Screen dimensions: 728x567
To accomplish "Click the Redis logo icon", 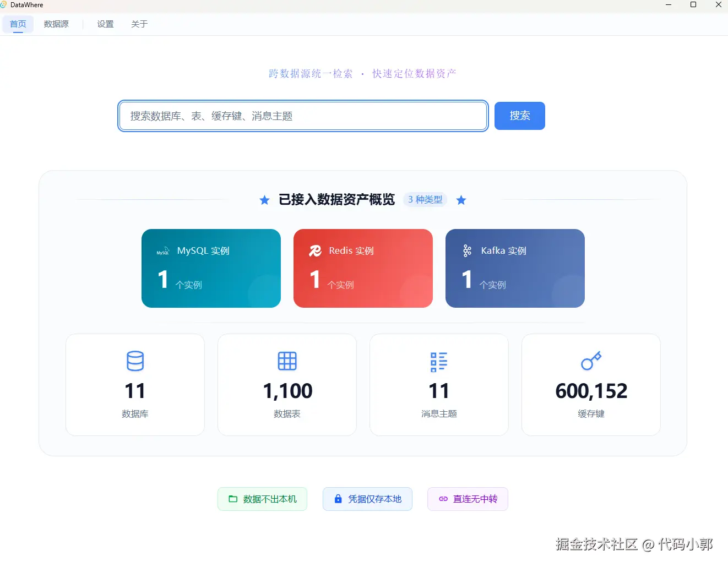I will tap(315, 251).
